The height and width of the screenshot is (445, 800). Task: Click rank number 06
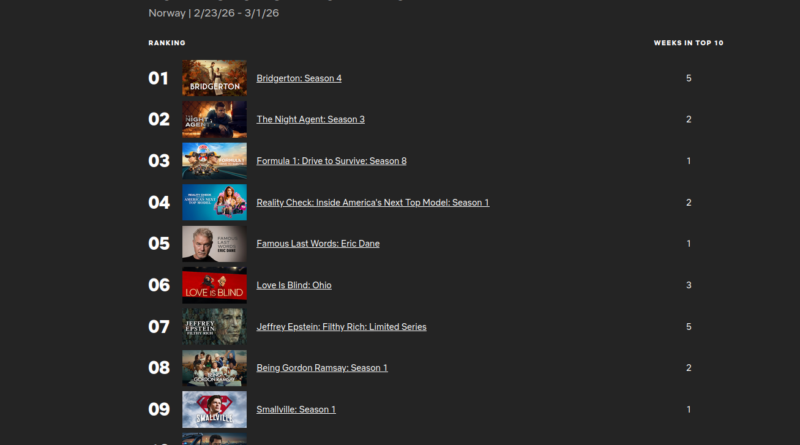click(159, 285)
